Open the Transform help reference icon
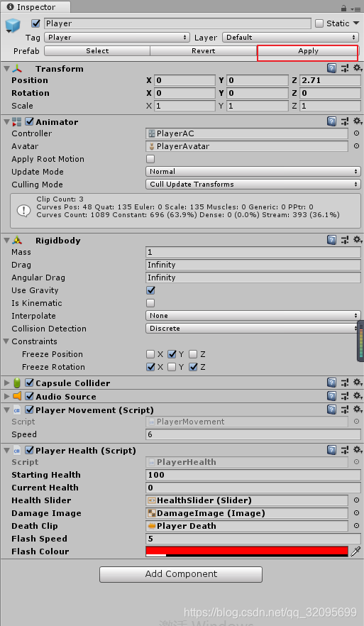Image resolution: width=364 pixels, height=626 pixels. pyautogui.click(x=331, y=68)
